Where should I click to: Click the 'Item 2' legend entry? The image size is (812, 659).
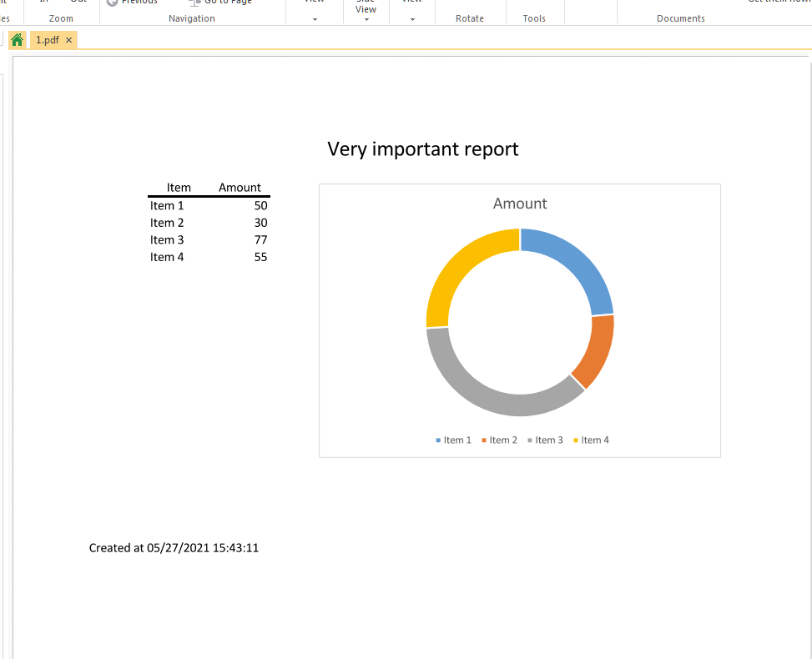[499, 440]
